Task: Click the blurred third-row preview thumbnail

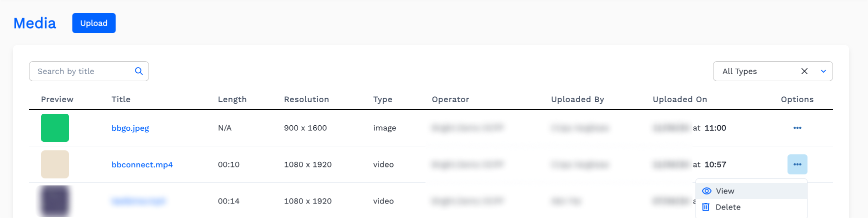Action: pyautogui.click(x=55, y=201)
